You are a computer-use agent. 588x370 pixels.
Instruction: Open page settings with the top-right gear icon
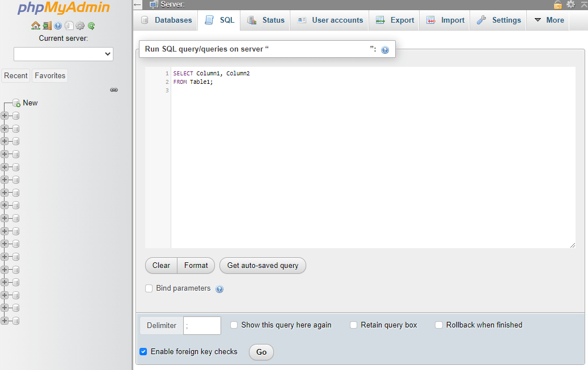tap(570, 4)
